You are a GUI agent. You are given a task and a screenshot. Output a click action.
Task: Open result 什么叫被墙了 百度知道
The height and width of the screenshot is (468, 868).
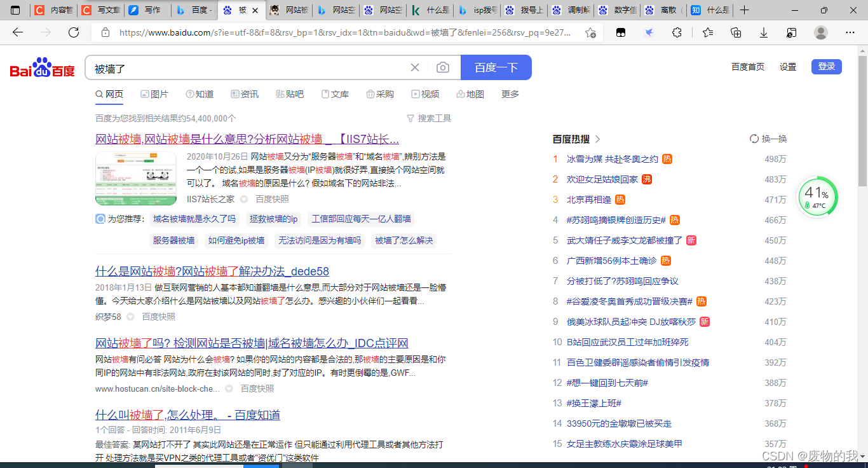tap(187, 415)
